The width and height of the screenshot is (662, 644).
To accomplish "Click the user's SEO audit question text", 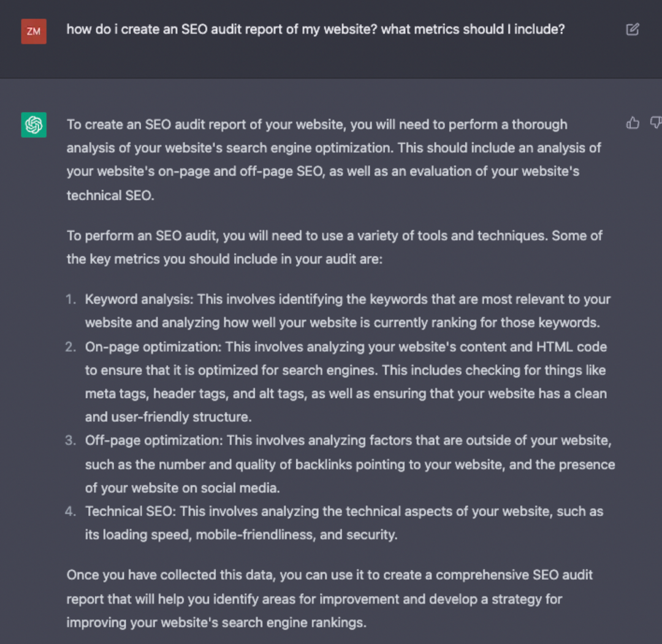I will point(315,29).
